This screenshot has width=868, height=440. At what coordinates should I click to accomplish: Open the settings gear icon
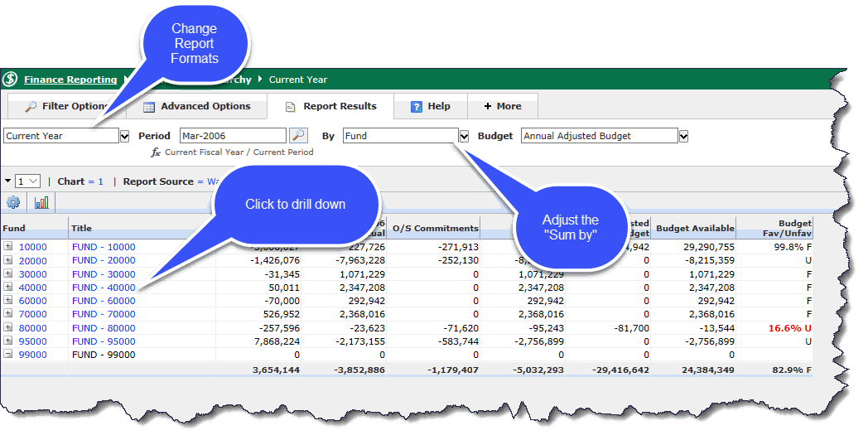13,202
